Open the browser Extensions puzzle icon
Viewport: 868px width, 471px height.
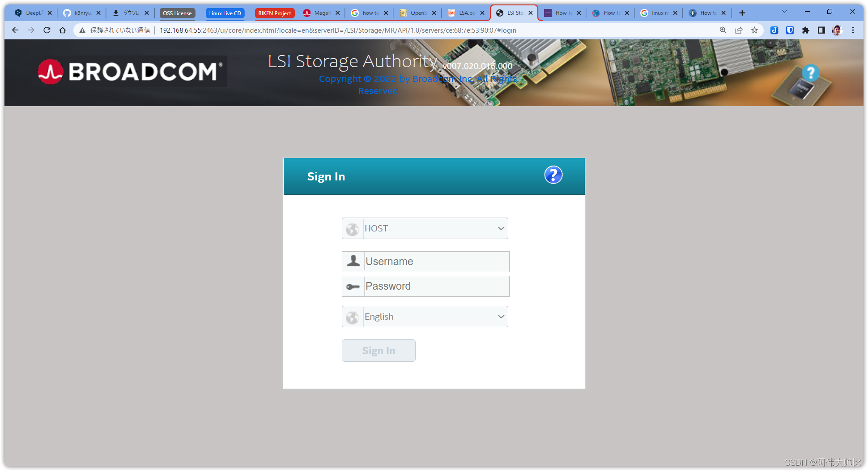805,30
